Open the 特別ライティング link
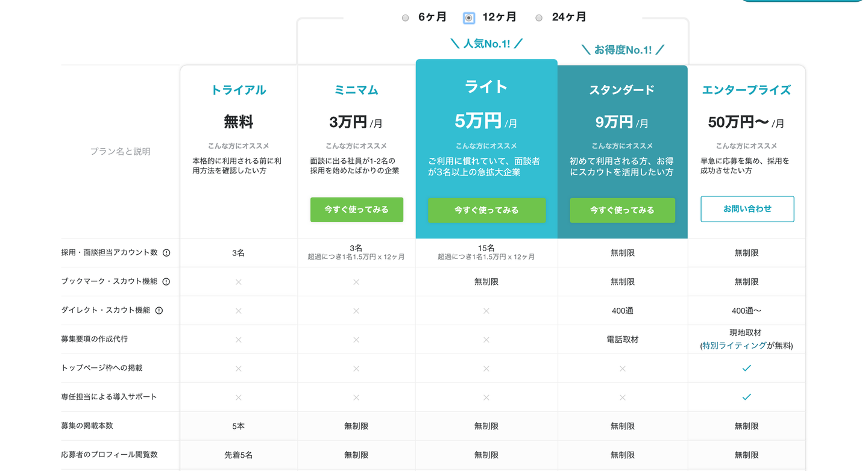The height and width of the screenshot is (471, 868). tap(734, 346)
